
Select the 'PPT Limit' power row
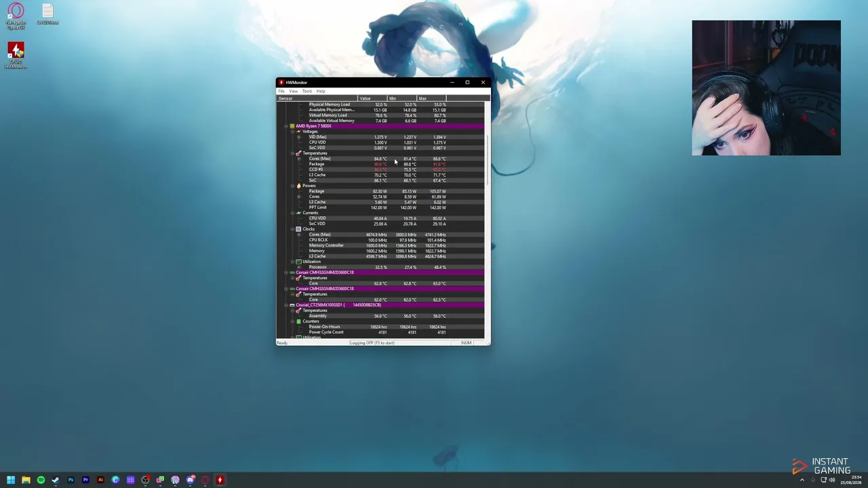(380, 207)
